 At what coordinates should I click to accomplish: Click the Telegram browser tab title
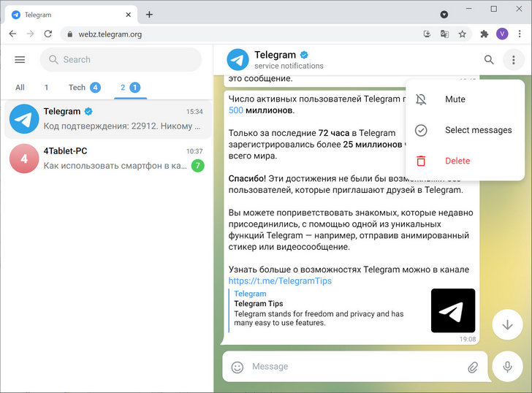pos(38,15)
